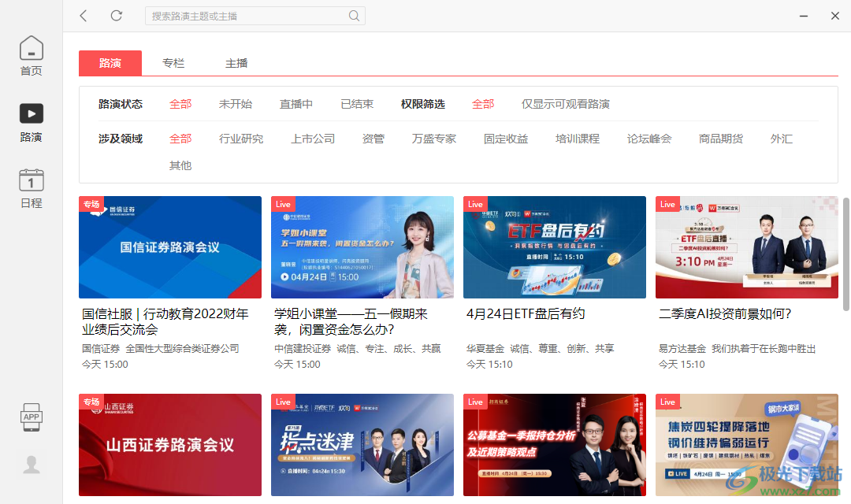Open title 学姐小课堂——五一假期来袭
The image size is (851, 504).
click(351, 322)
